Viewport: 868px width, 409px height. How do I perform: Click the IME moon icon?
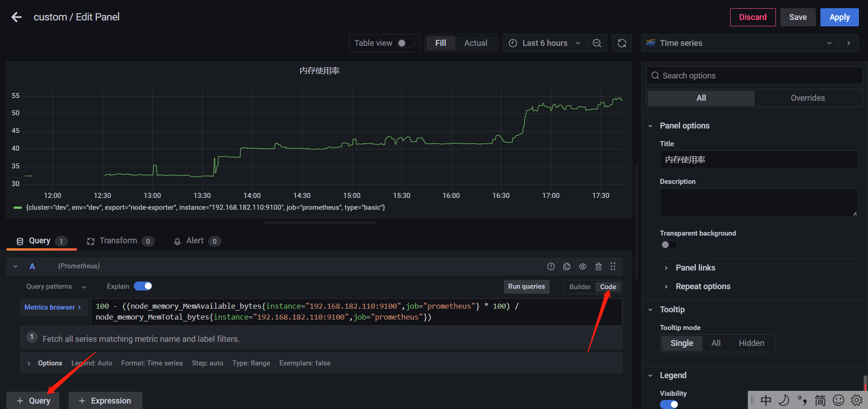(784, 400)
